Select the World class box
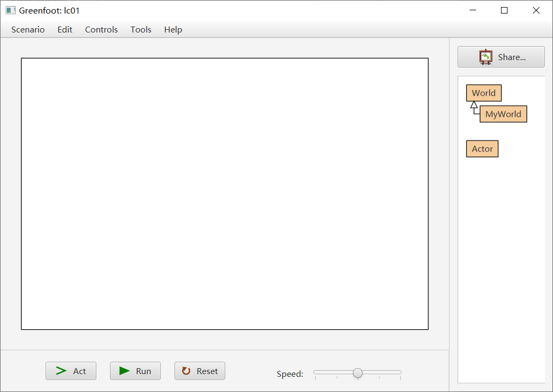The height and width of the screenshot is (392, 553). pos(484,93)
